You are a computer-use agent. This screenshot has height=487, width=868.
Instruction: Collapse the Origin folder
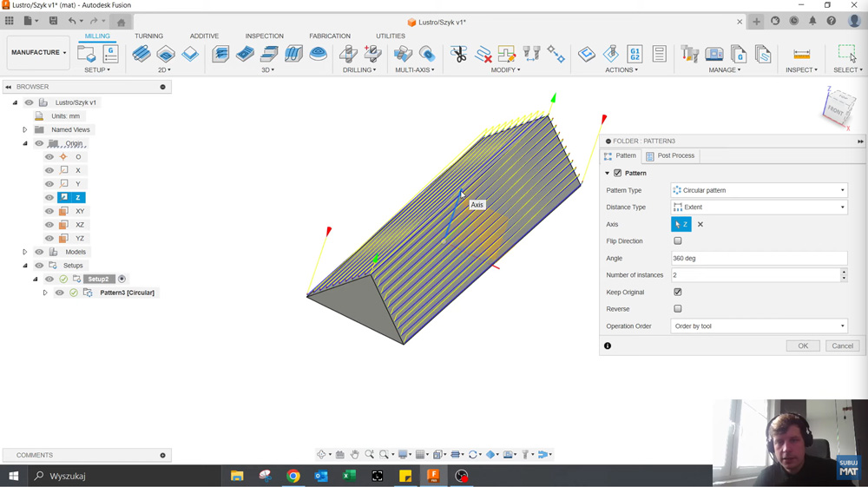pyautogui.click(x=25, y=143)
